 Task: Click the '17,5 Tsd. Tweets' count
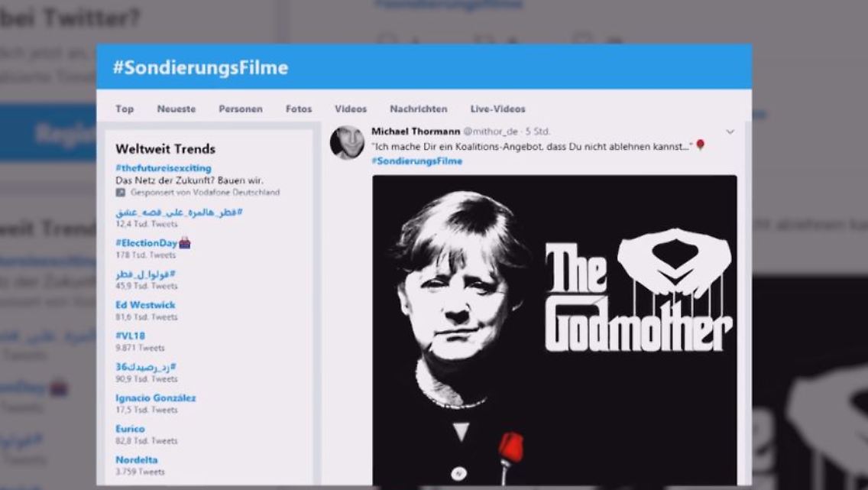[x=146, y=410]
